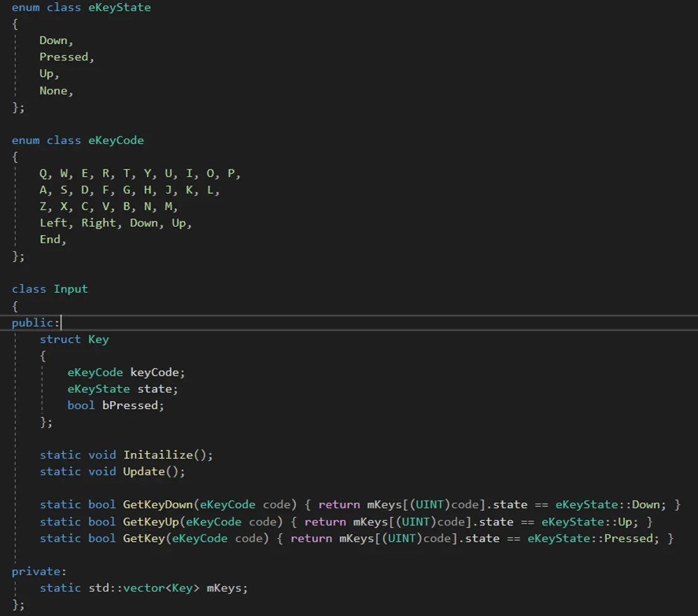Click "std::vector<Key>" in the mKeys declaration
This screenshot has width=698, height=616.
144,588
